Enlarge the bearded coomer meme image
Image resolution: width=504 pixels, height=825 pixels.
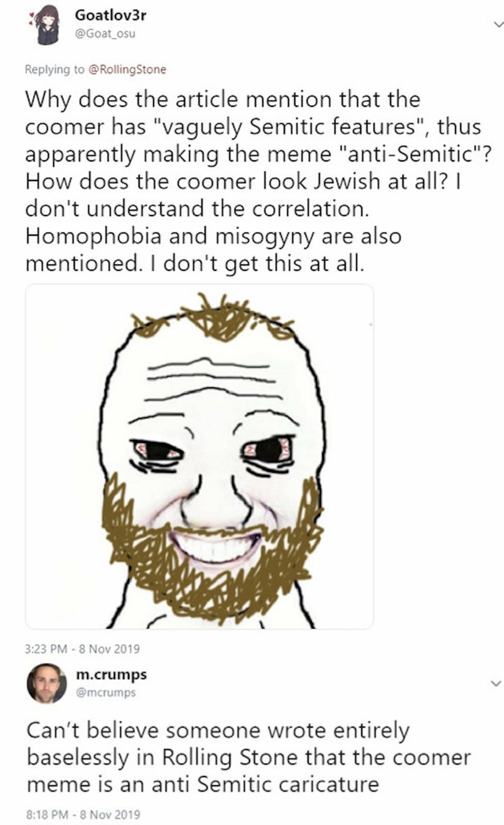coord(199,456)
